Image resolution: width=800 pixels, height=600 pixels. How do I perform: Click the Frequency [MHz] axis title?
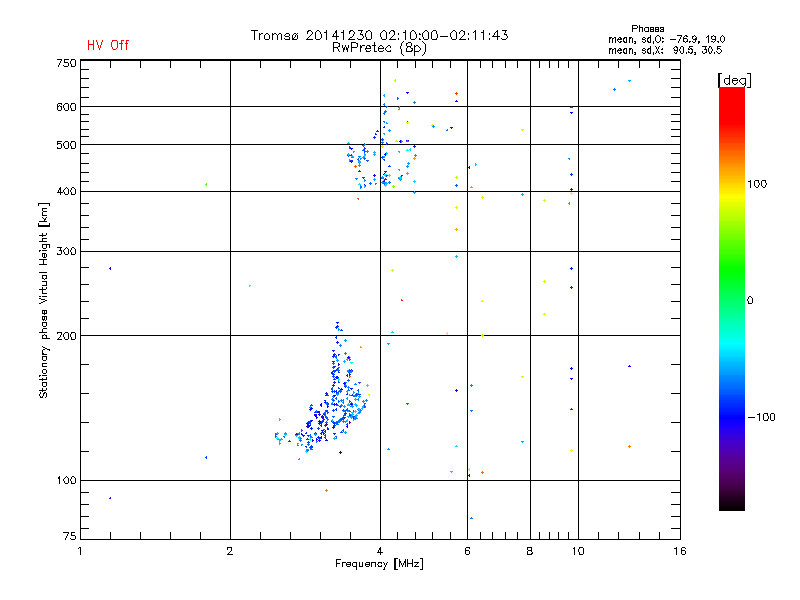pos(379,564)
